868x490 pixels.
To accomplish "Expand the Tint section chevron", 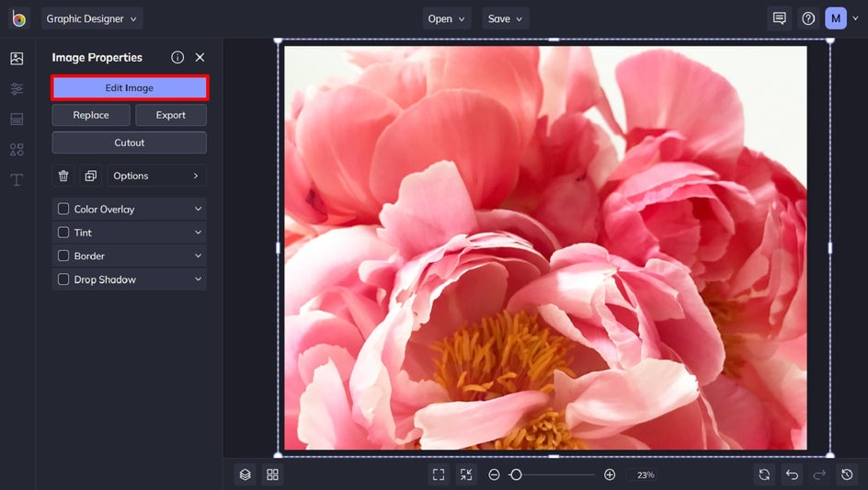I will click(198, 233).
